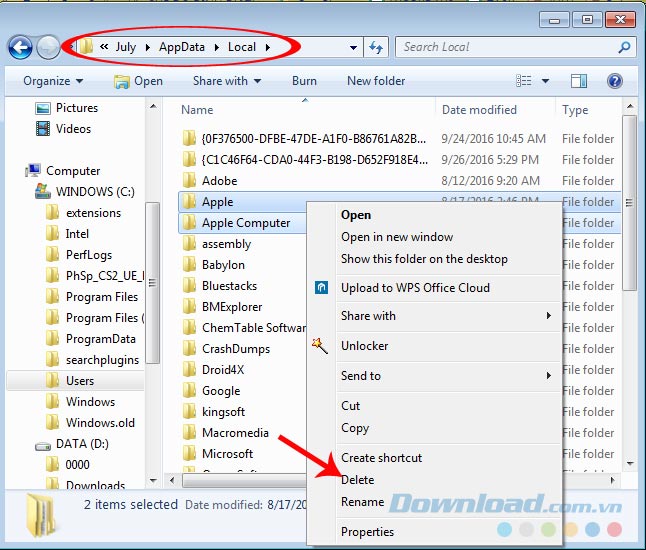Click the Open toolbar folder icon

[122, 82]
